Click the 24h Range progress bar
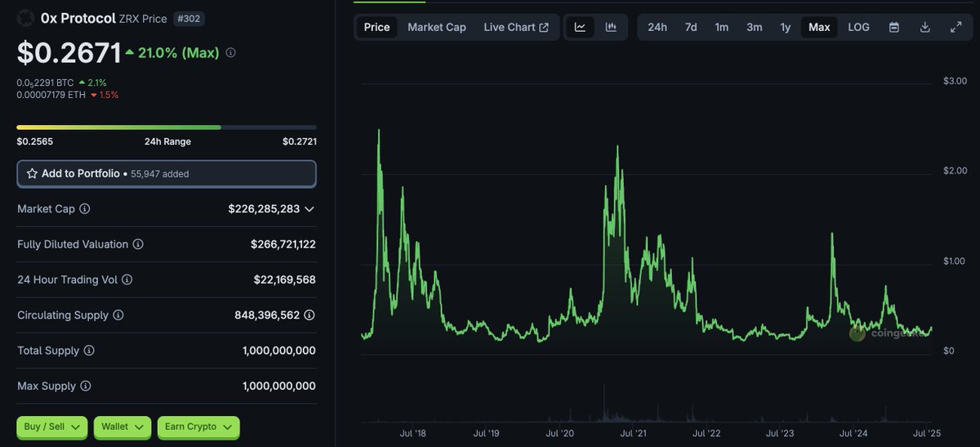Image resolution: width=980 pixels, height=447 pixels. [x=167, y=127]
